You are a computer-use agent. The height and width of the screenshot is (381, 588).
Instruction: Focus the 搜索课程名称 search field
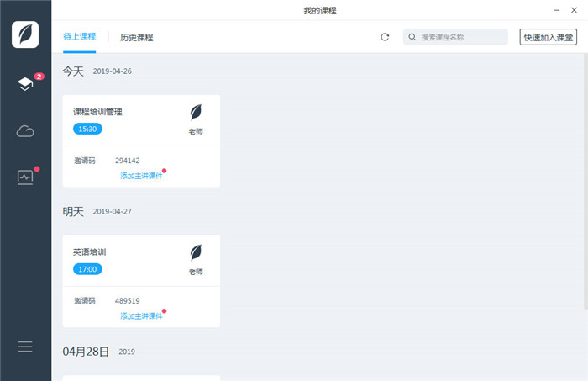point(462,37)
